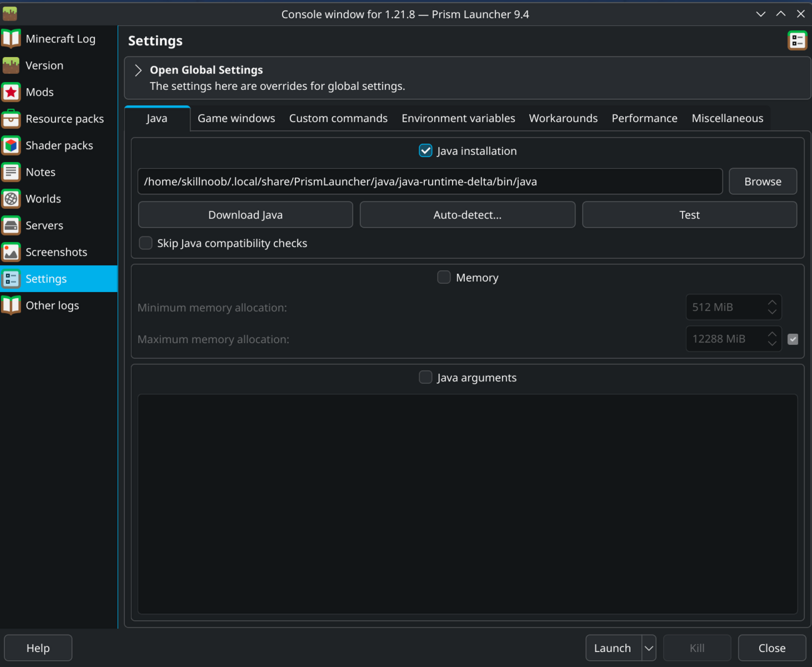The width and height of the screenshot is (812, 667).
Task: Enable the Memory override checkbox
Action: point(444,277)
